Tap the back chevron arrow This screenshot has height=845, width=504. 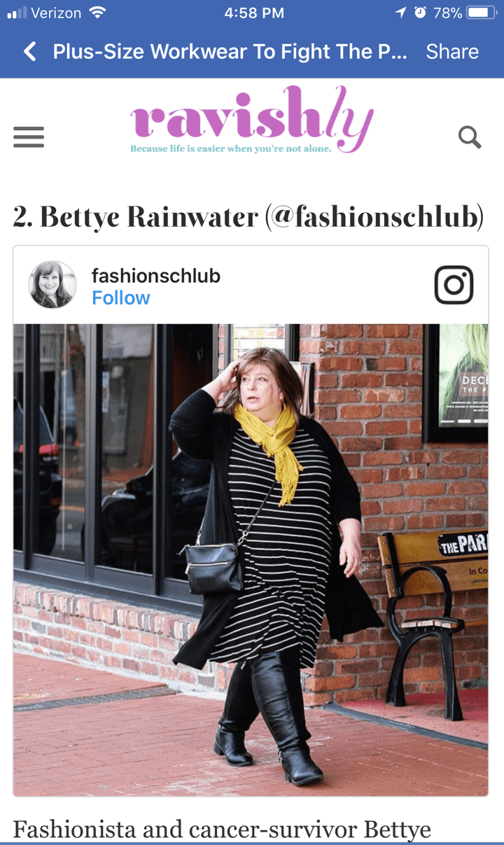29,51
